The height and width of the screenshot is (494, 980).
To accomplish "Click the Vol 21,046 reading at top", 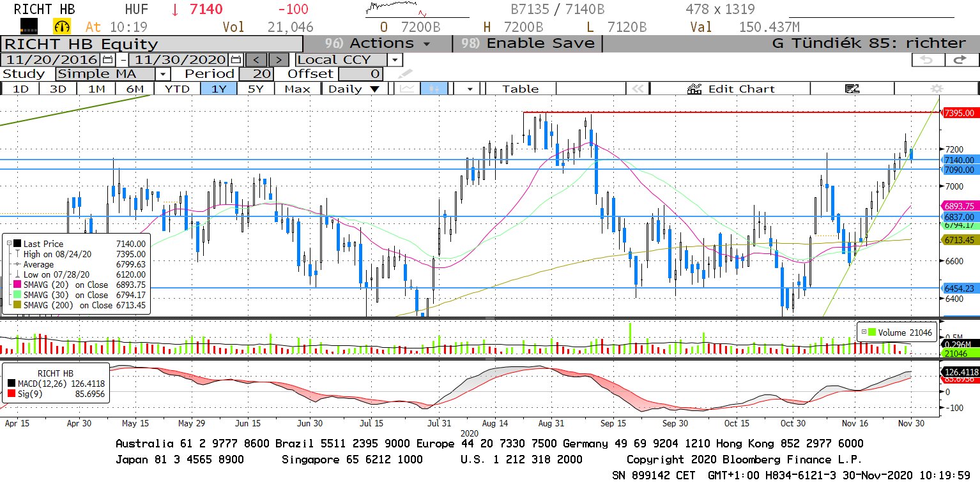I will [268, 27].
